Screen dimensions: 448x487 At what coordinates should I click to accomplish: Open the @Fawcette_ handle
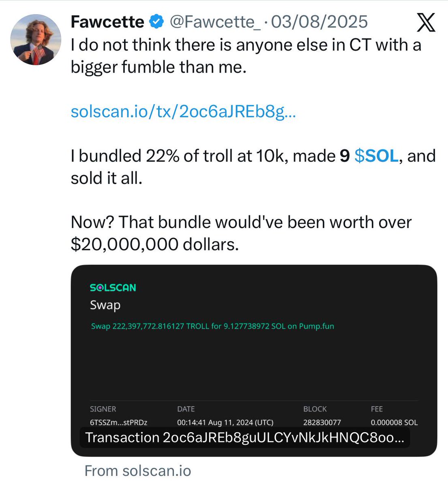(215, 22)
